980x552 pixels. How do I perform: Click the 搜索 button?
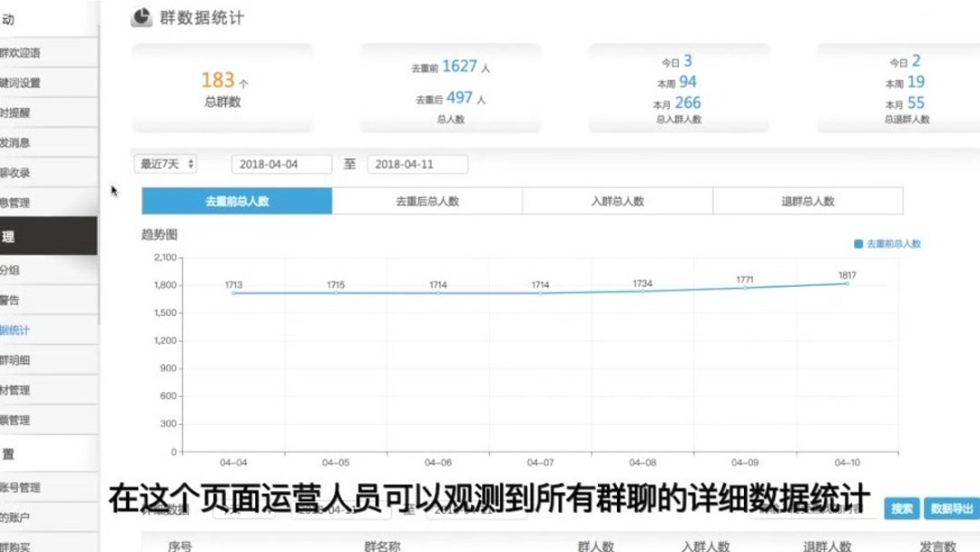pyautogui.click(x=900, y=508)
